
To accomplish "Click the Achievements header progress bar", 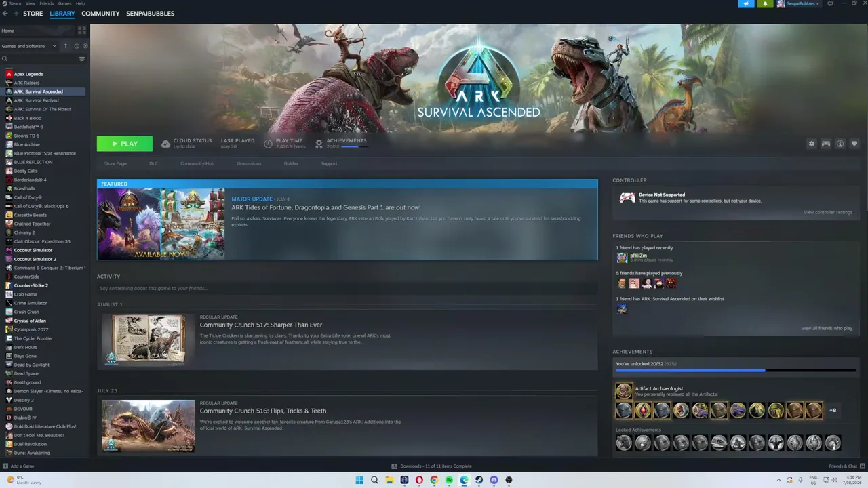I will tap(354, 146).
